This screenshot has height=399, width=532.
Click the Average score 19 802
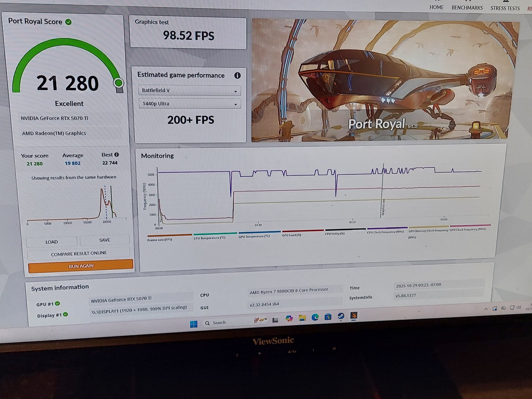click(73, 163)
